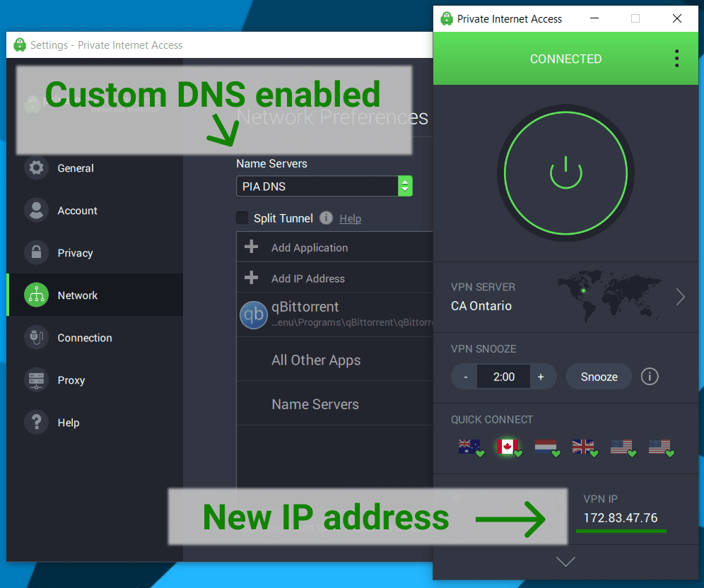The height and width of the screenshot is (588, 704).
Task: Click the green arrows on Name Servers dropdown
Action: [x=405, y=186]
